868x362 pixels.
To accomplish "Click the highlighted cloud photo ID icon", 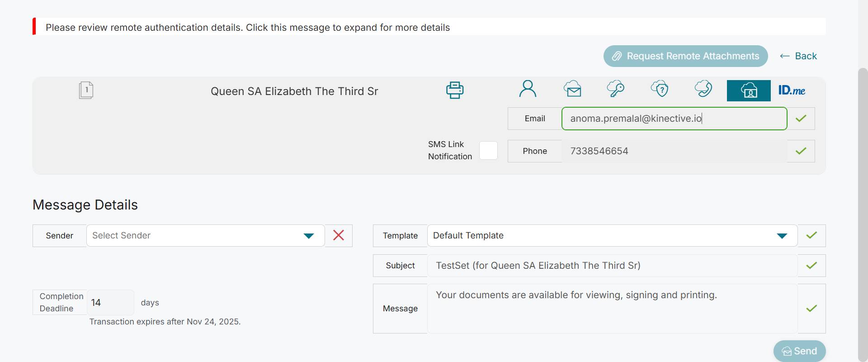I will [x=749, y=90].
